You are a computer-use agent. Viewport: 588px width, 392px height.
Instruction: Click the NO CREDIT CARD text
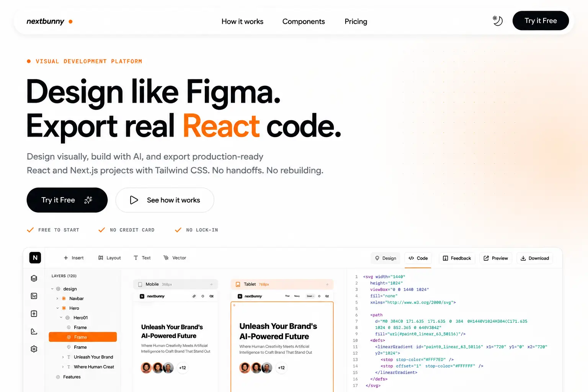(x=132, y=230)
